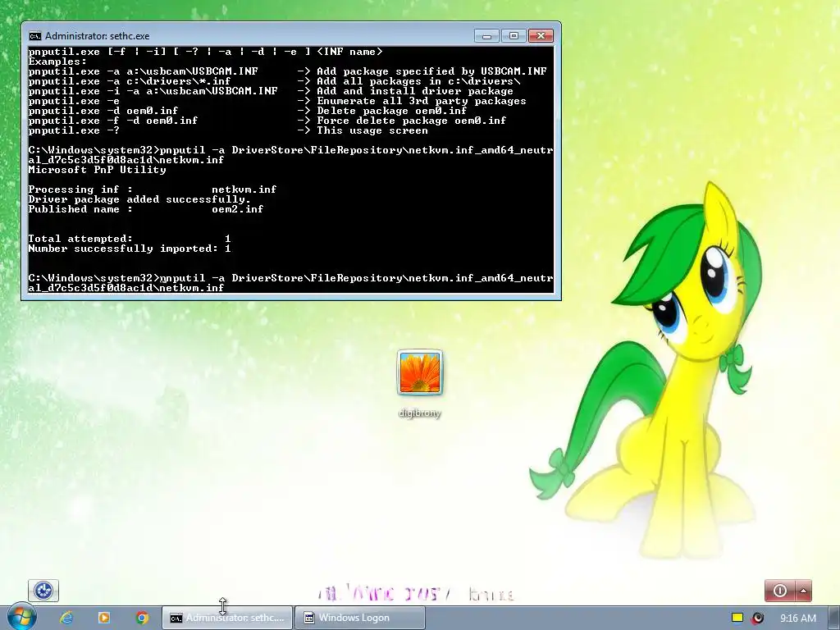Click the "Examples:" line in console
The image size is (840, 630).
(x=58, y=62)
